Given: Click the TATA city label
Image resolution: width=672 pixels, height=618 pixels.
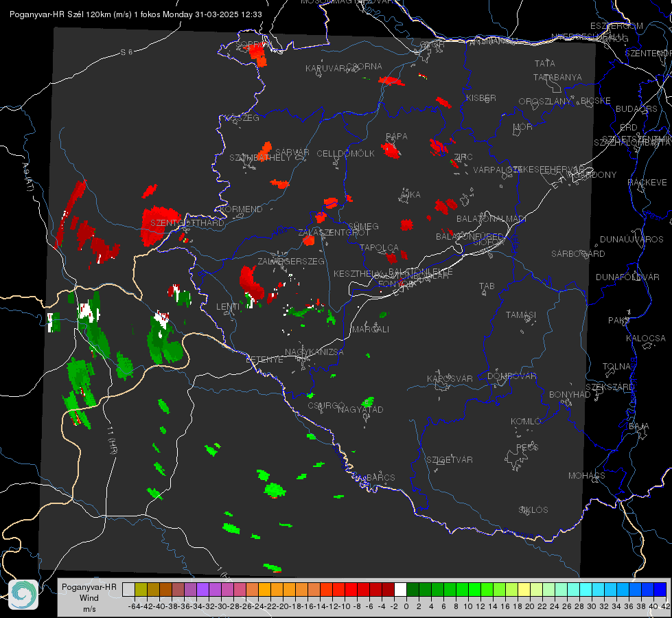Looking at the screenshot, I should click(545, 63).
